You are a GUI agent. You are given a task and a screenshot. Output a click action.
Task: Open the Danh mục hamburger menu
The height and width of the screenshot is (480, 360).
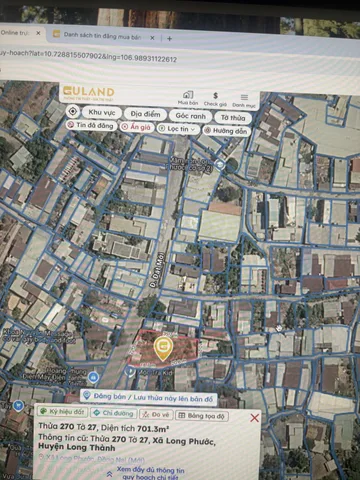tap(244, 97)
